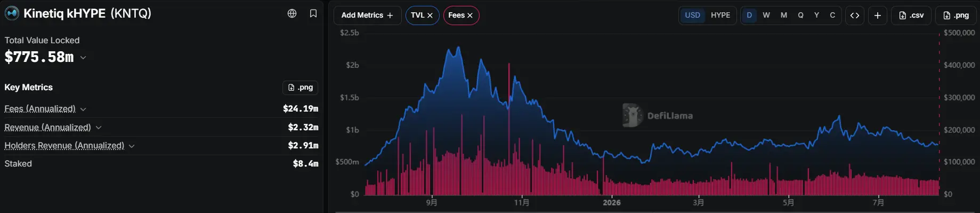Click the 5月 marker on the time axis
Viewport: 980px width, 213px height.
[x=789, y=203]
